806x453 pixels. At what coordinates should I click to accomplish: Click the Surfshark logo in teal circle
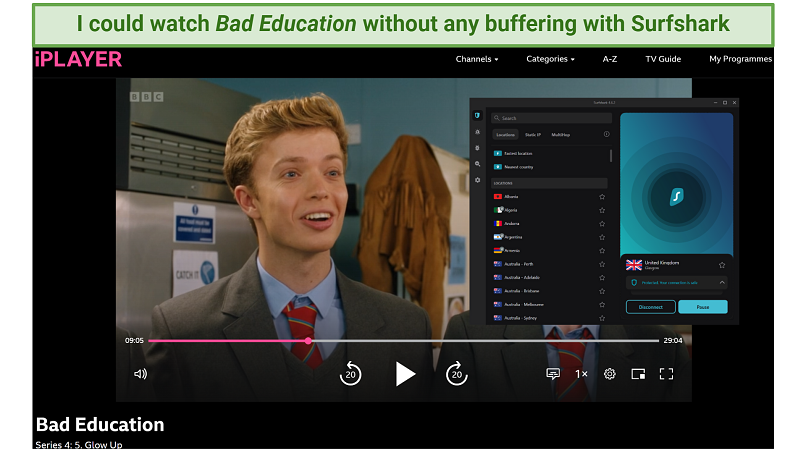[x=676, y=196]
